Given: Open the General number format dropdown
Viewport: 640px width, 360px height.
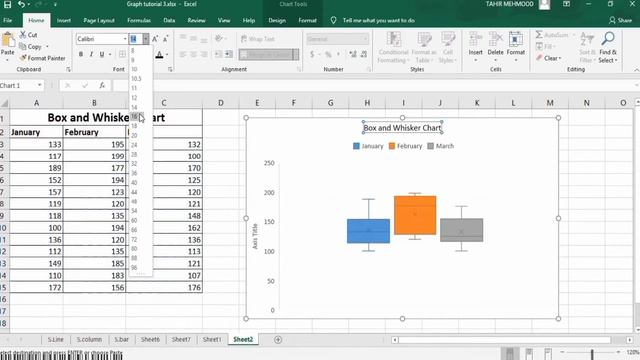Looking at the screenshot, I should point(365,39).
